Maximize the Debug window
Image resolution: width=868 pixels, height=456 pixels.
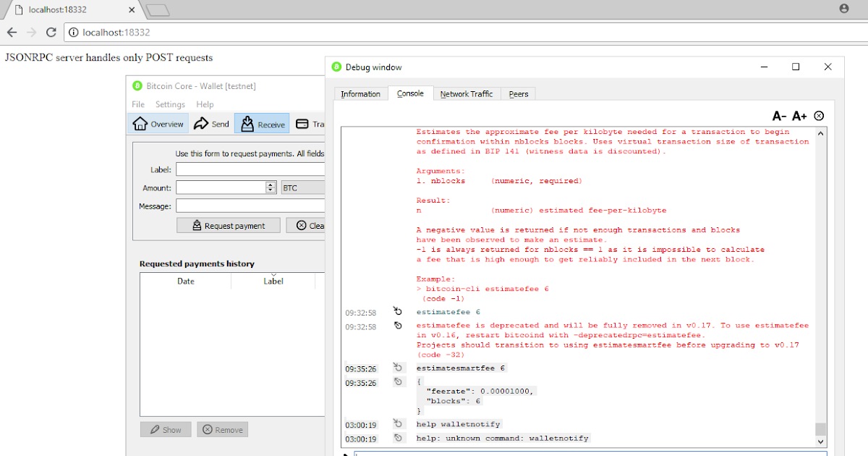(796, 67)
